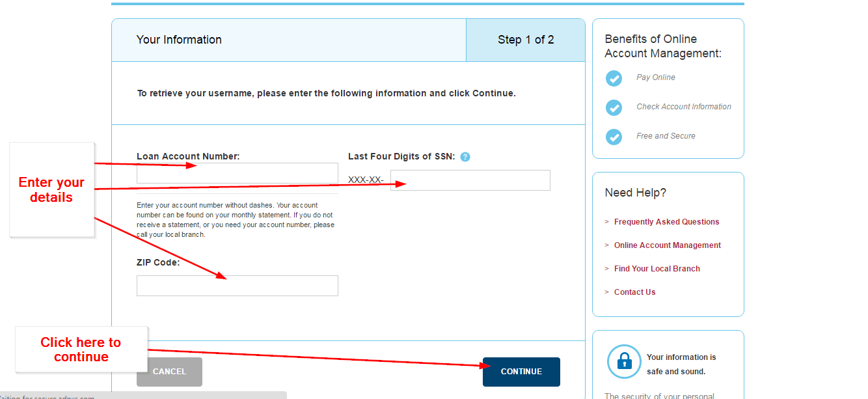Screen dimensions: 868x399
Task: Select the Your Information tab header
Action: pos(180,40)
